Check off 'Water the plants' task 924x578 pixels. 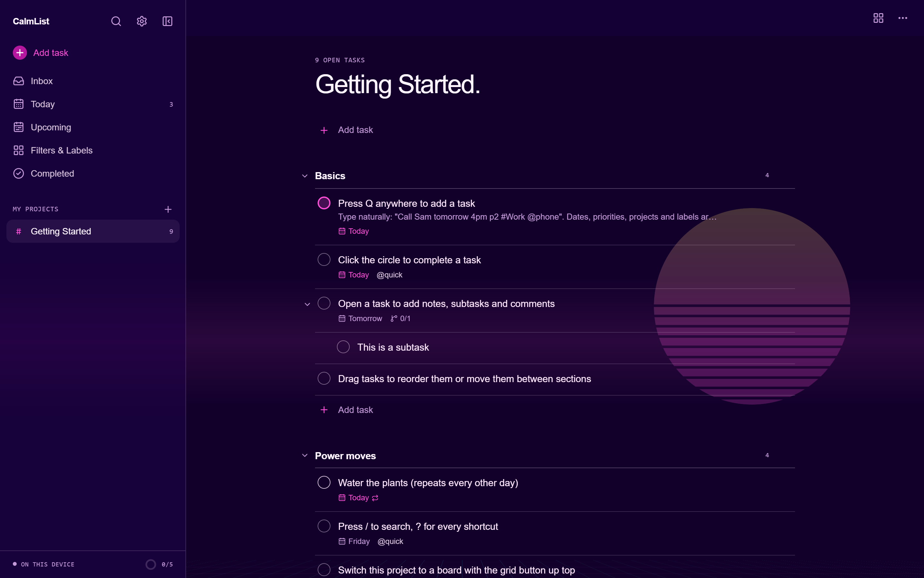click(324, 482)
